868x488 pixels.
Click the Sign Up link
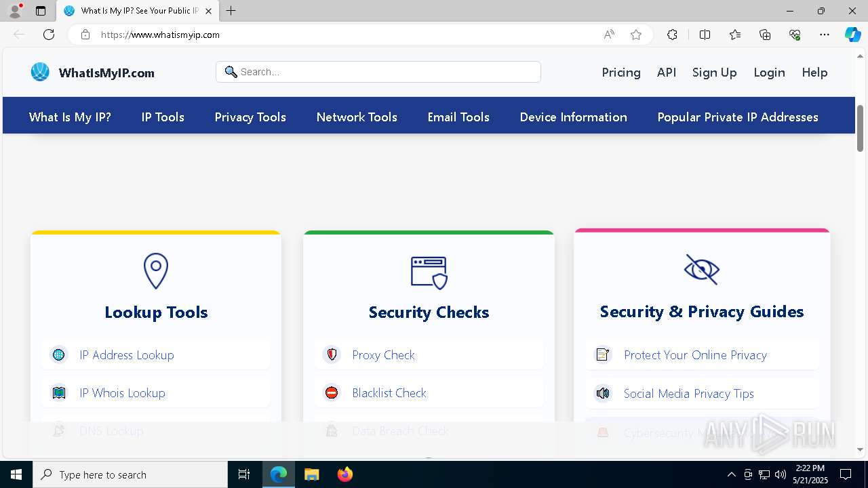[x=714, y=73]
